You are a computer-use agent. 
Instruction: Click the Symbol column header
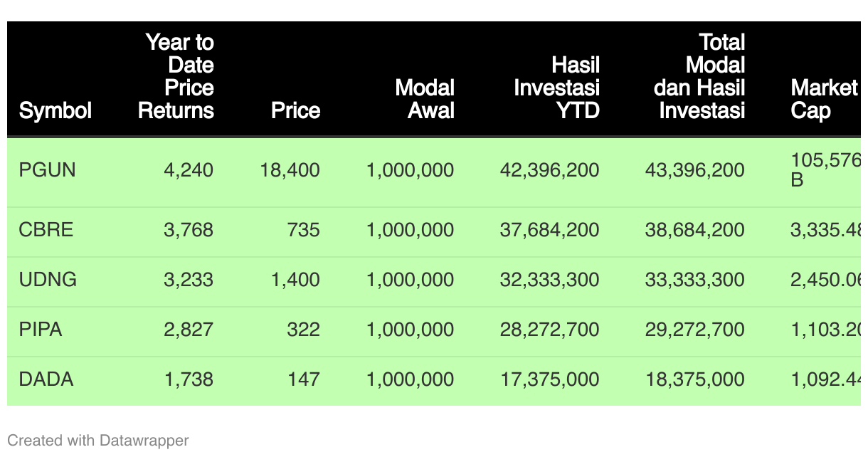click(x=55, y=110)
